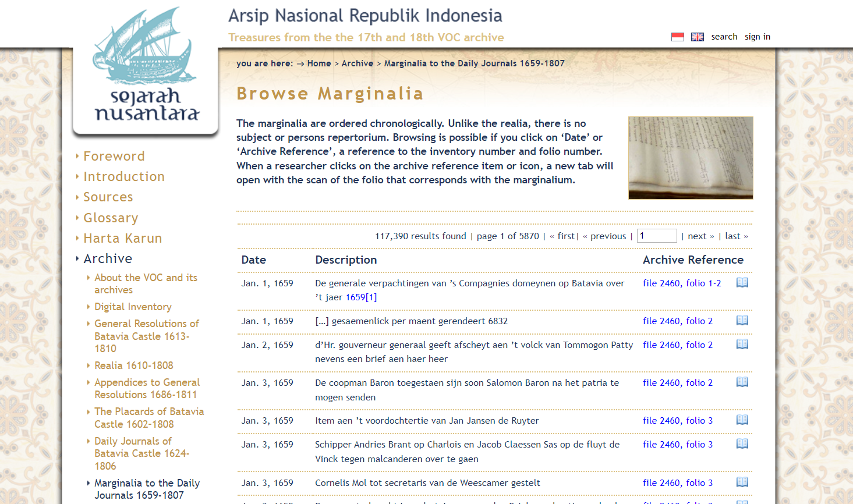Go to first results page
853x504 pixels.
pos(562,236)
